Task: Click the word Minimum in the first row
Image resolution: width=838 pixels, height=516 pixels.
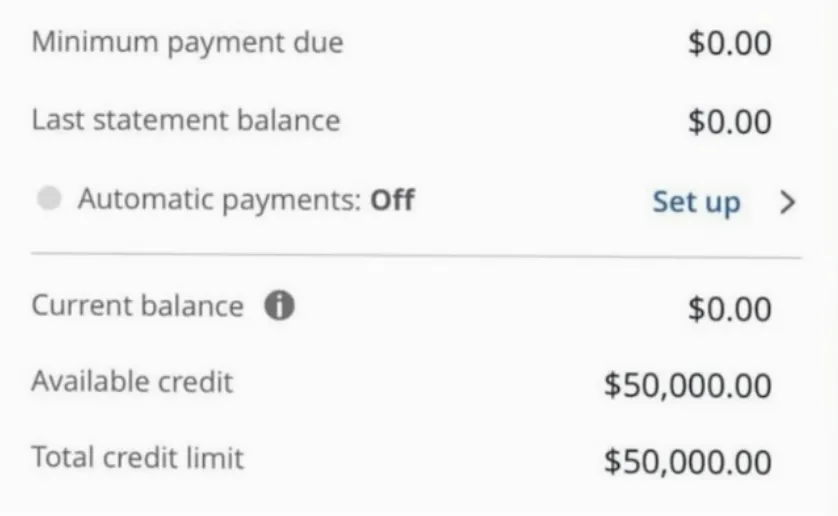Action: 95,41
